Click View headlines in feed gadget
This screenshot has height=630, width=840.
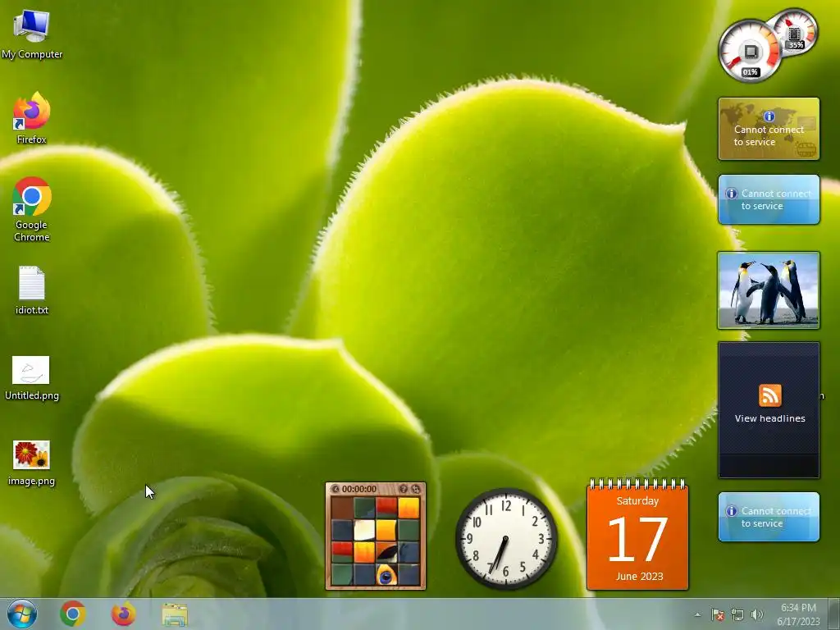769,418
